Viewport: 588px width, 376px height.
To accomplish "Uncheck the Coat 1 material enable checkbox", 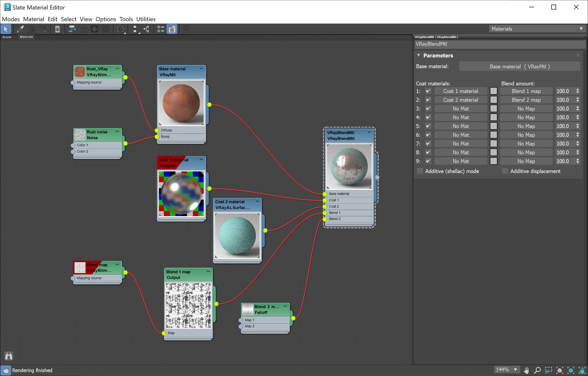I will click(x=428, y=91).
